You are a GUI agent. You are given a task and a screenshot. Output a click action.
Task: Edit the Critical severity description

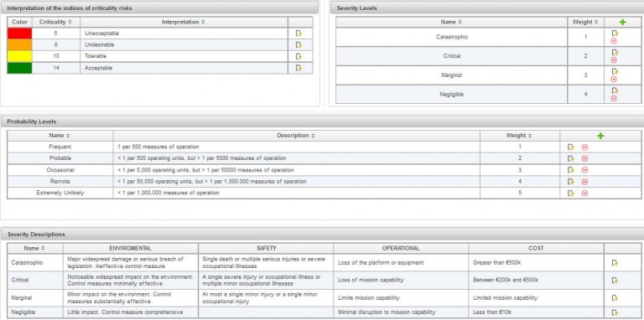coord(615,280)
